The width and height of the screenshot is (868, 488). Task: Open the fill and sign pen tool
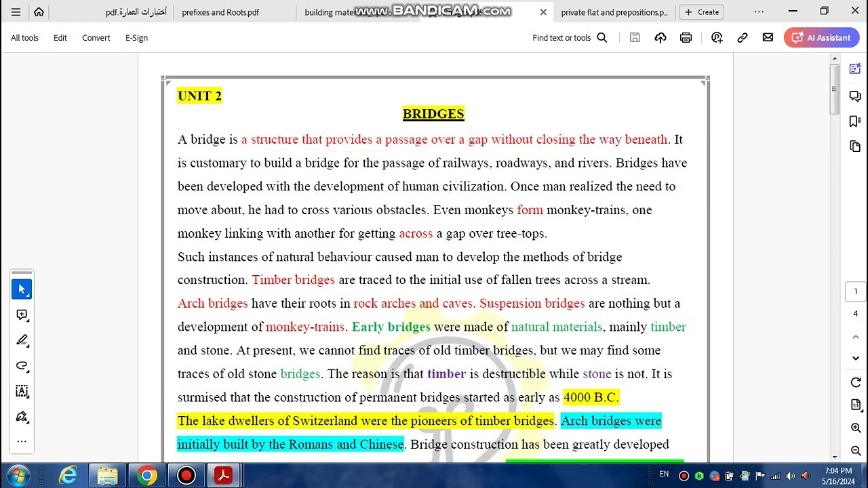click(x=22, y=417)
